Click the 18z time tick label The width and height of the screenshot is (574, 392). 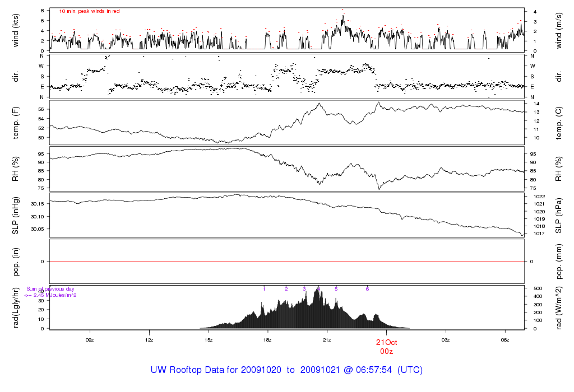[x=268, y=340]
